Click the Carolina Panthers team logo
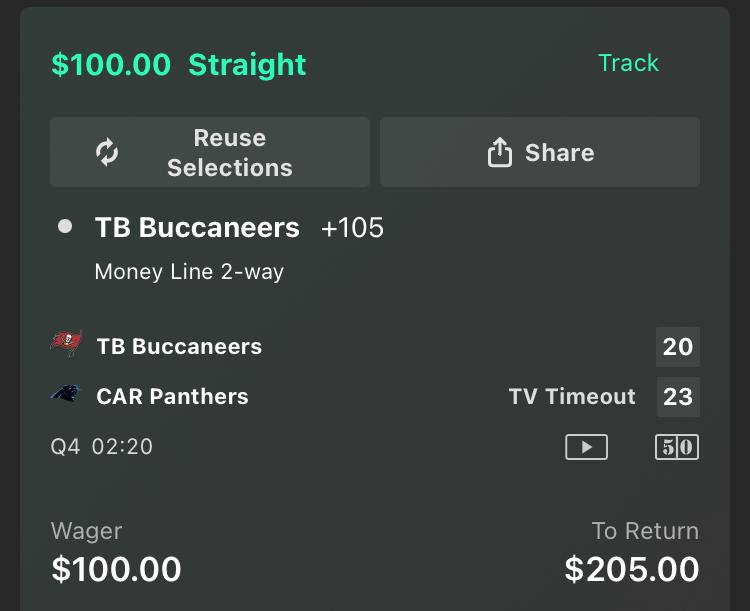Image resolution: width=750 pixels, height=611 pixels. (66, 395)
